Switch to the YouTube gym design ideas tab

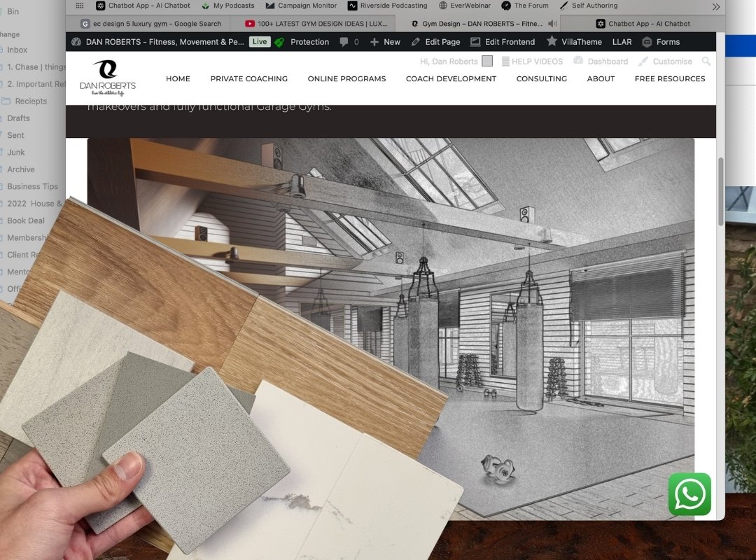point(316,24)
